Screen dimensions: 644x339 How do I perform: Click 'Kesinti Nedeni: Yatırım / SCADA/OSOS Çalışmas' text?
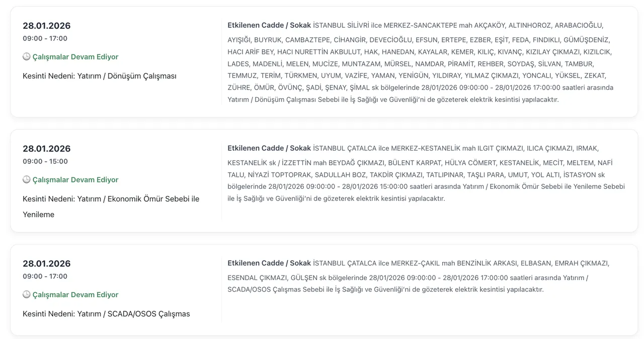pyautogui.click(x=106, y=314)
